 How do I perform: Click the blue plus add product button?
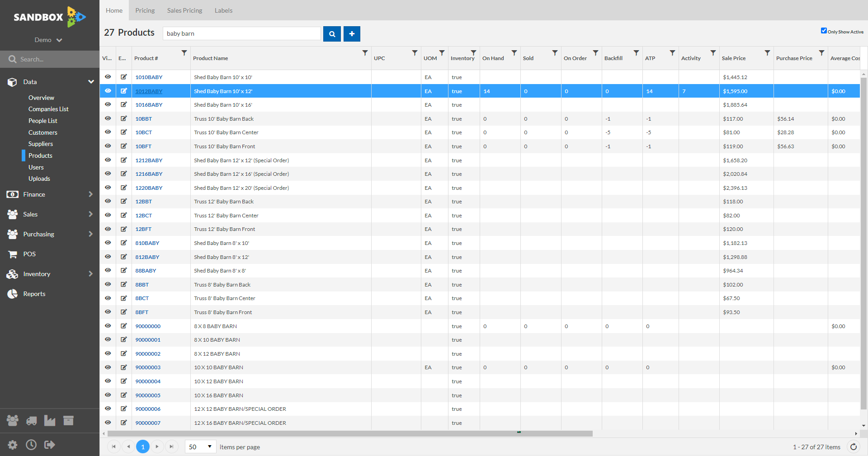tap(352, 34)
